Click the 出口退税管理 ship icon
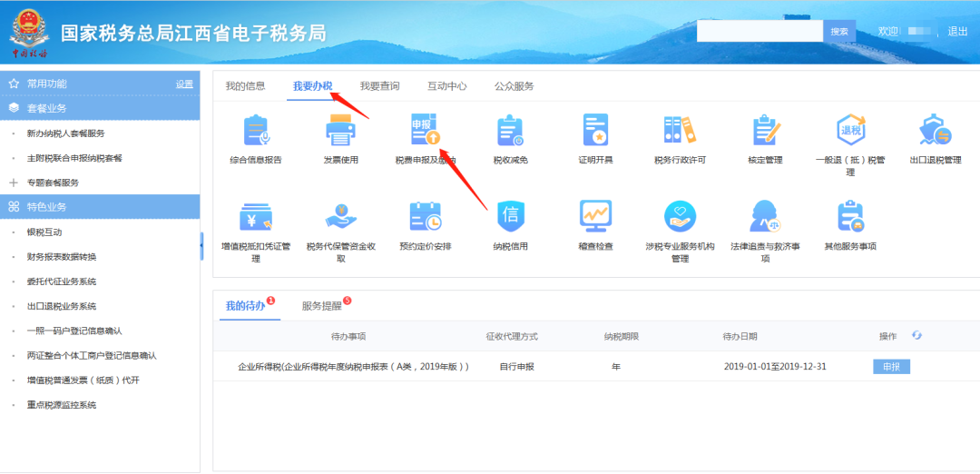Viewport: 980px width, 474px height. coord(935,132)
